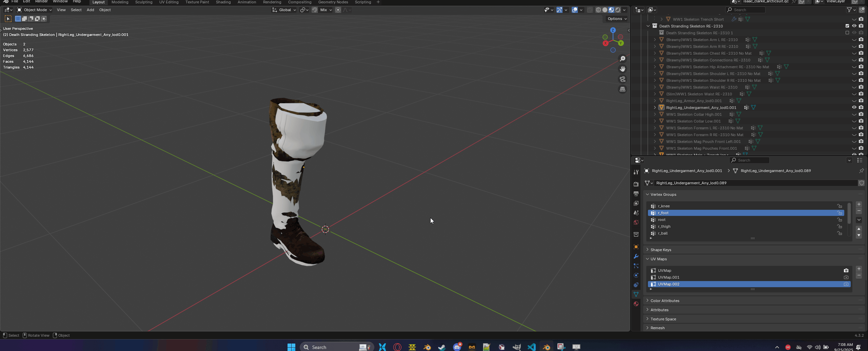
Task: Expand RightLeg_Armor_Any_lod0.001 tree item
Action: (655, 101)
